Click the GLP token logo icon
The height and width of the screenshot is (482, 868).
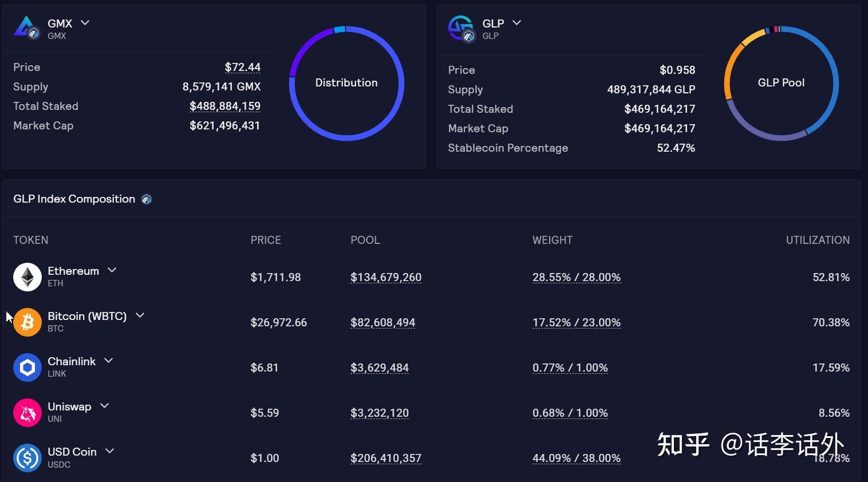pos(461,28)
